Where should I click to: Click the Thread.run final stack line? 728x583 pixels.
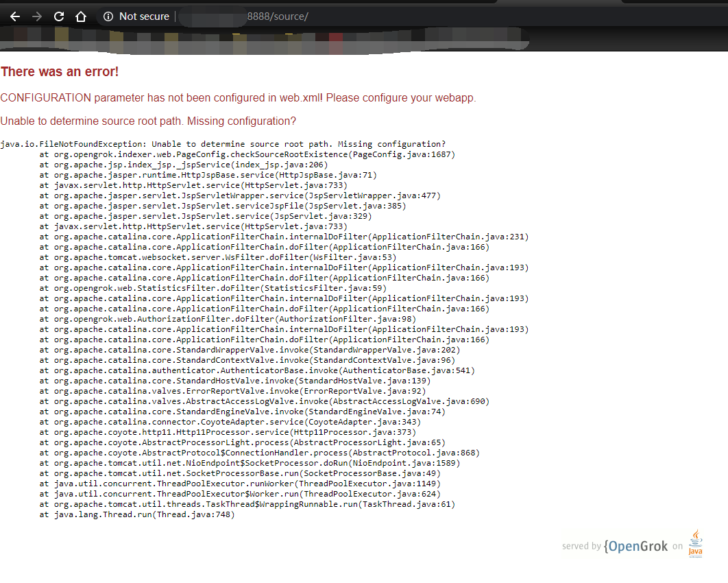coord(137,514)
